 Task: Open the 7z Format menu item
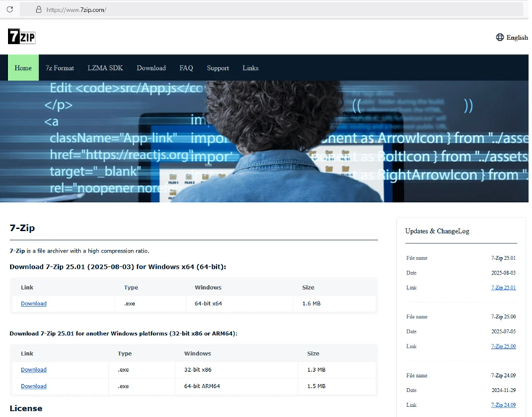point(60,68)
